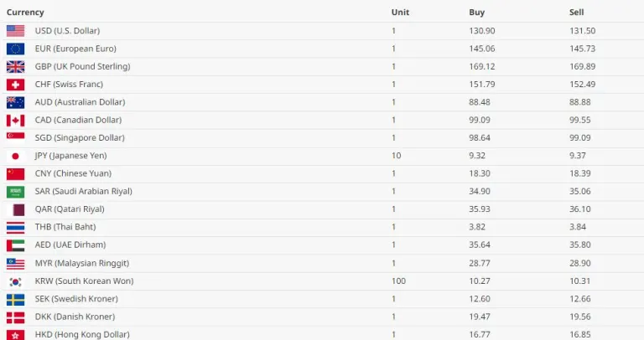This screenshot has width=644, height=340.
Task: Click the Swiss flag icon
Action: tap(15, 85)
